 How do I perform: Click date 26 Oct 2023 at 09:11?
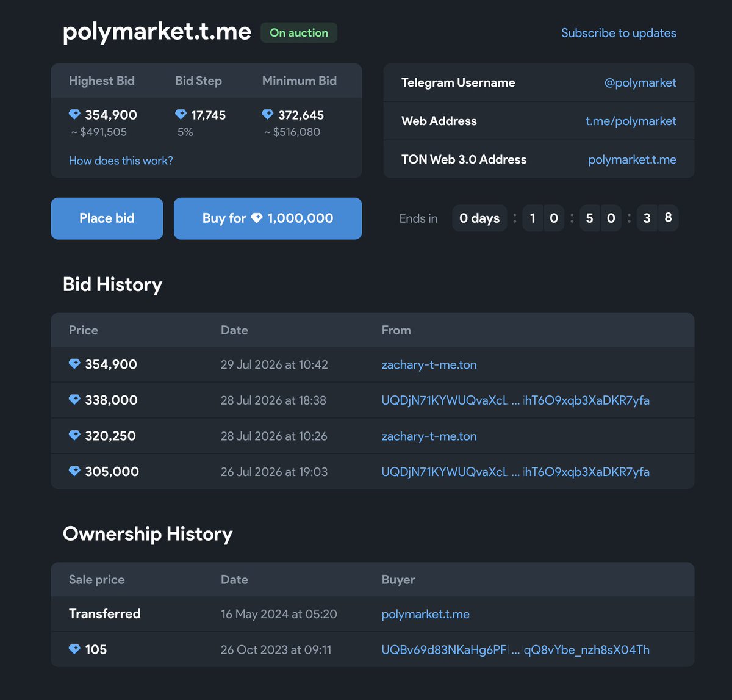tap(276, 650)
